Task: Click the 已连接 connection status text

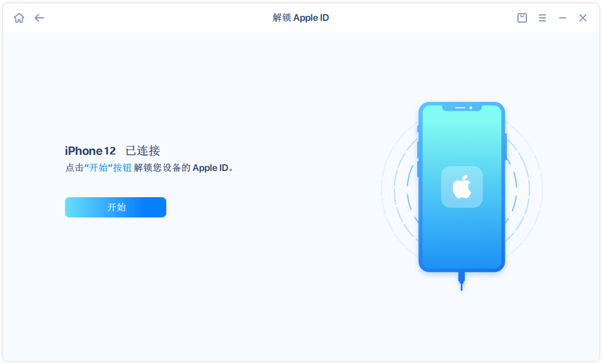Action: [x=143, y=151]
